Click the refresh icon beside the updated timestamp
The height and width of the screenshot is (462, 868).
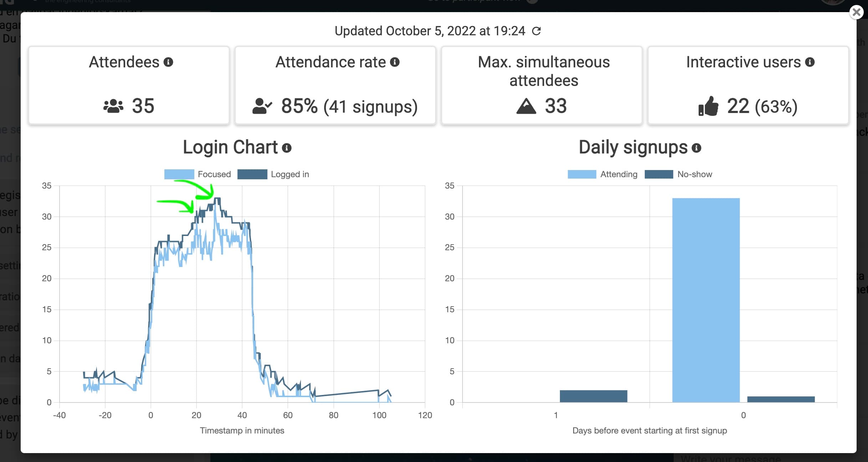536,31
